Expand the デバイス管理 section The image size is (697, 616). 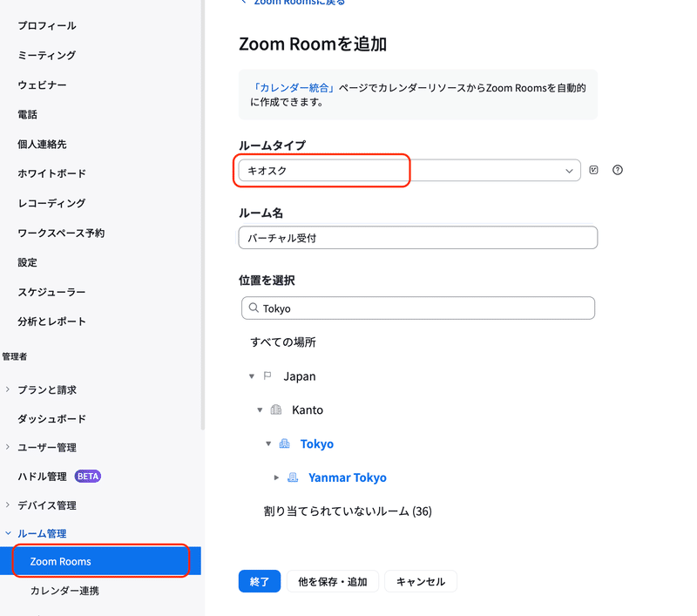8,504
